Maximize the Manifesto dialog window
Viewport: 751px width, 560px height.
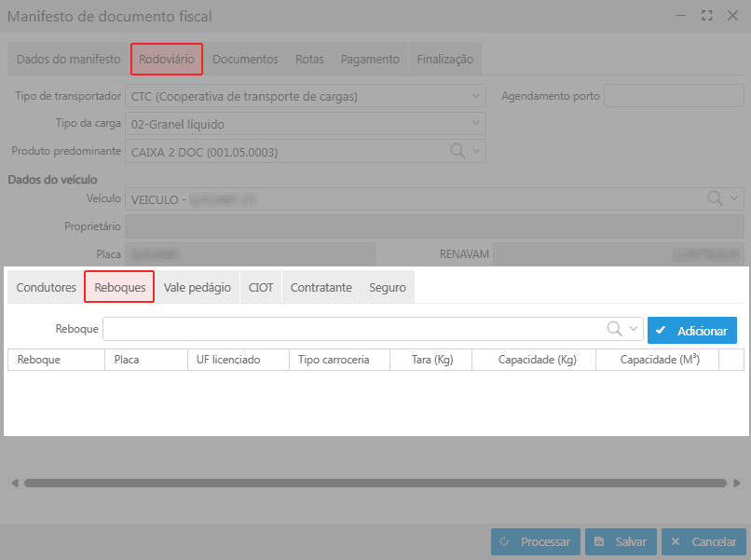click(707, 16)
